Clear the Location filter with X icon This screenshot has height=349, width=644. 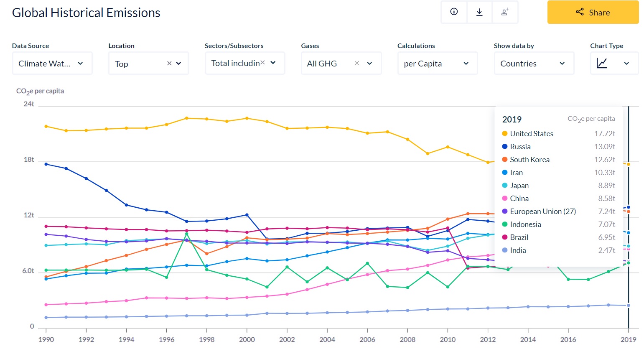point(169,64)
